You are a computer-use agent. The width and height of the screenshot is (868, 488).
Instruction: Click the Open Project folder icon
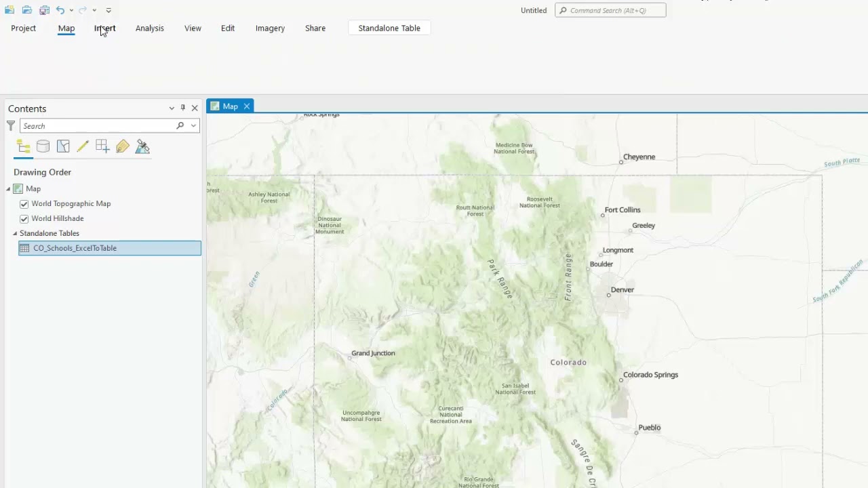pyautogui.click(x=27, y=10)
